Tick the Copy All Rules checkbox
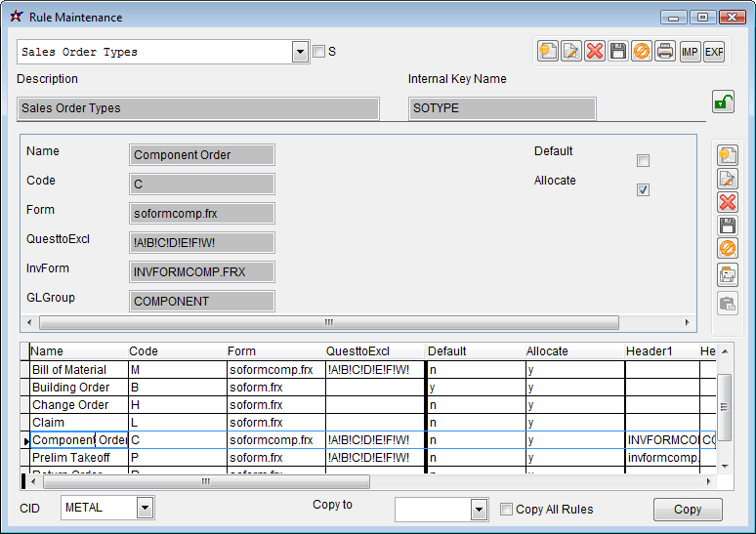The height and width of the screenshot is (534, 756). [x=506, y=510]
